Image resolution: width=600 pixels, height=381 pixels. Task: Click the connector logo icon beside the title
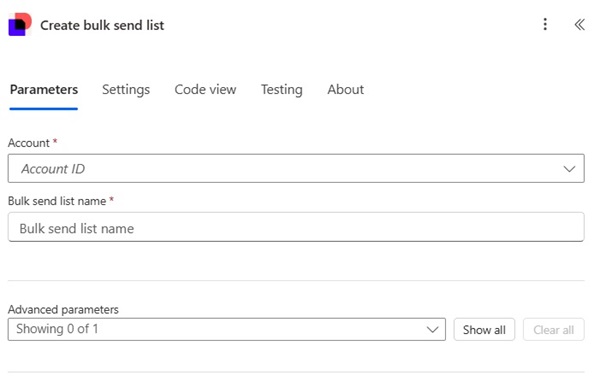click(x=20, y=24)
